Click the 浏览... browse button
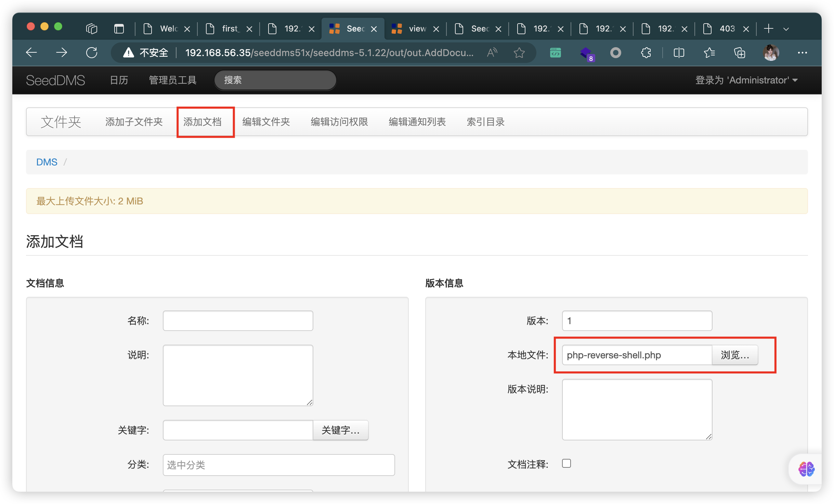 pyautogui.click(x=735, y=355)
